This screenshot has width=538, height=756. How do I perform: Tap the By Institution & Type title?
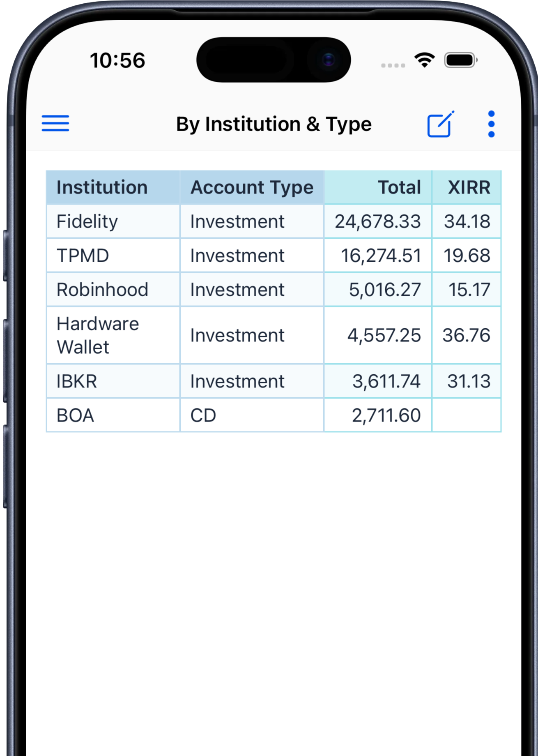point(274,124)
